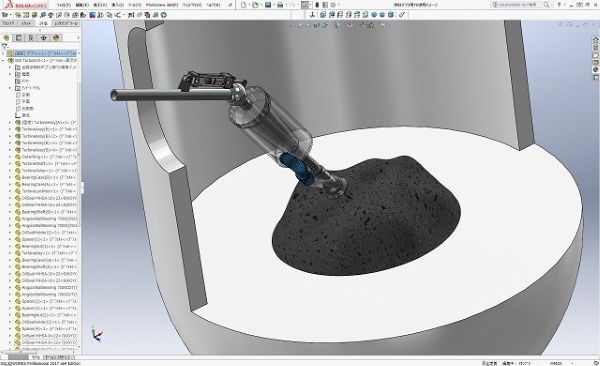Open the FeatureManager design tree tab icon

(x=6, y=38)
